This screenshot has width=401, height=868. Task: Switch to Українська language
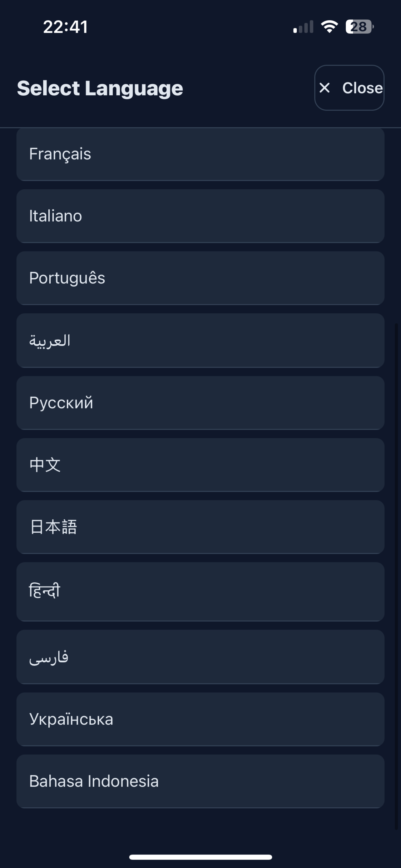[200, 719]
